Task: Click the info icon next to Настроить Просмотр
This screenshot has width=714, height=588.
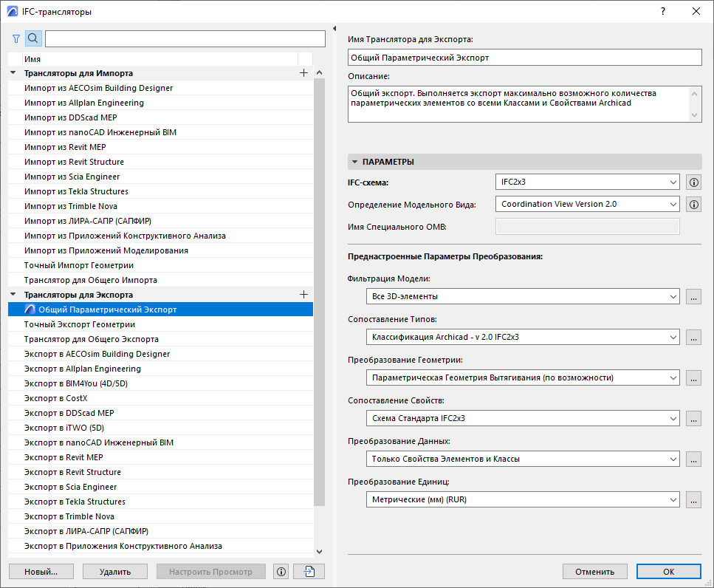Action: pos(281,572)
